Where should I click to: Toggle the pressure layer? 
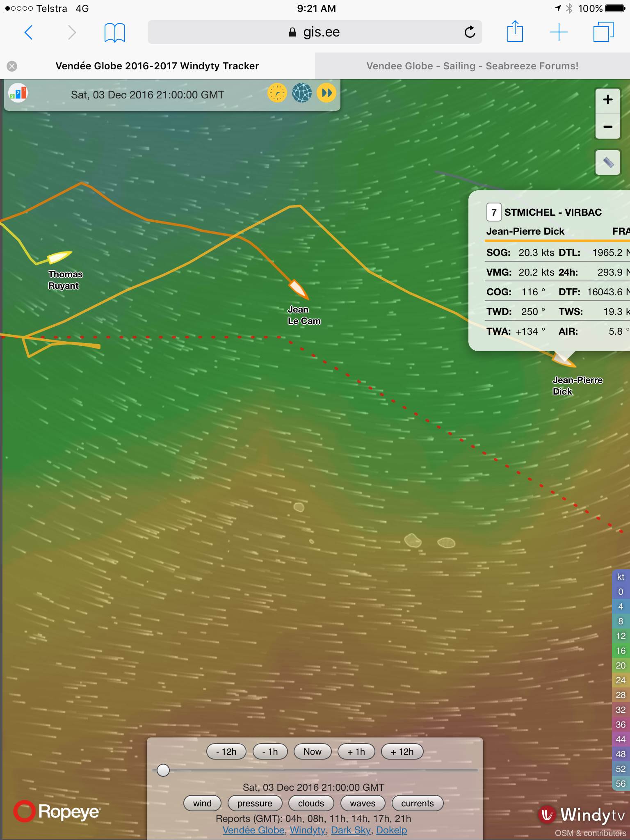(x=254, y=803)
